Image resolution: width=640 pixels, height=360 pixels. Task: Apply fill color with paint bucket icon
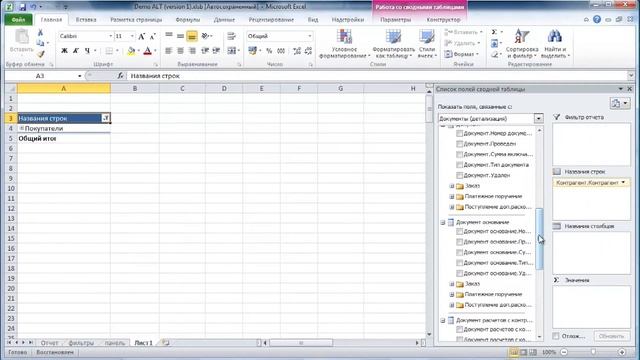pos(131,51)
